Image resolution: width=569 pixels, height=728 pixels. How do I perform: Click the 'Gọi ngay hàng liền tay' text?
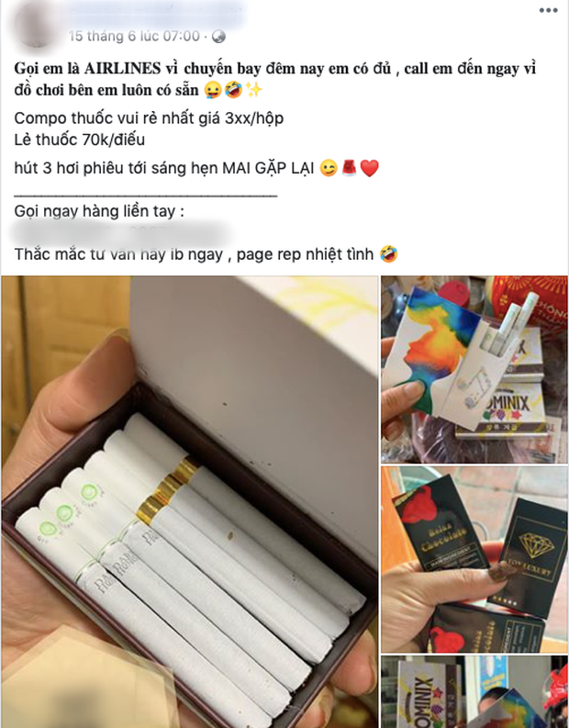[x=99, y=212]
